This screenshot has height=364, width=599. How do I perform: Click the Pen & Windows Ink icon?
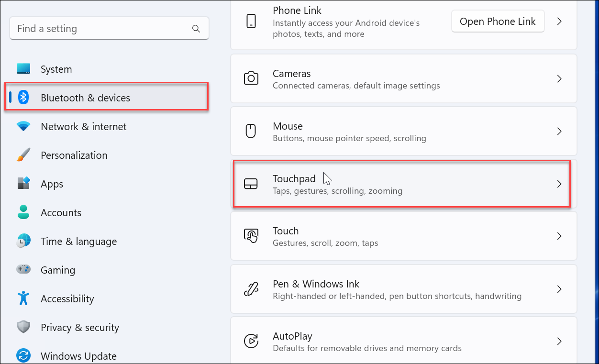(x=251, y=289)
